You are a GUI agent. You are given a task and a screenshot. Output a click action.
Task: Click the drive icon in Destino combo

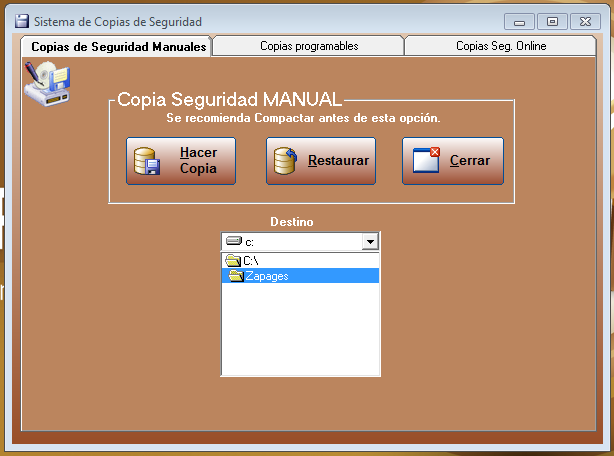click(x=234, y=241)
